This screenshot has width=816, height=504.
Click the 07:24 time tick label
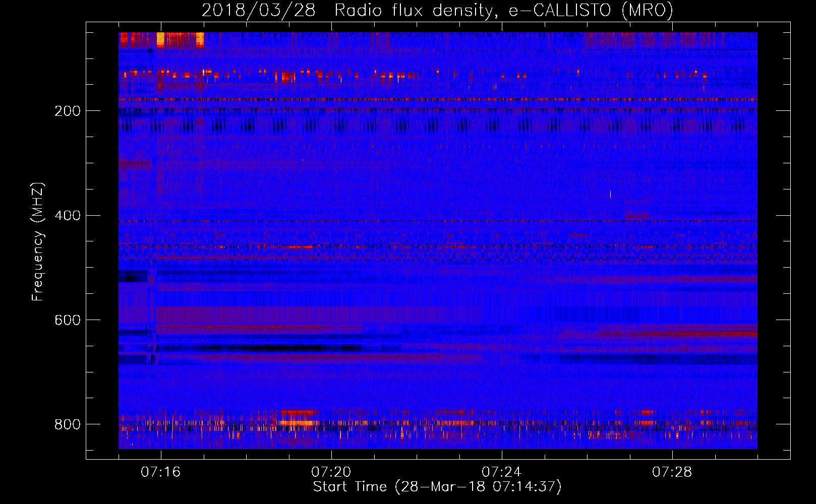click(x=501, y=472)
